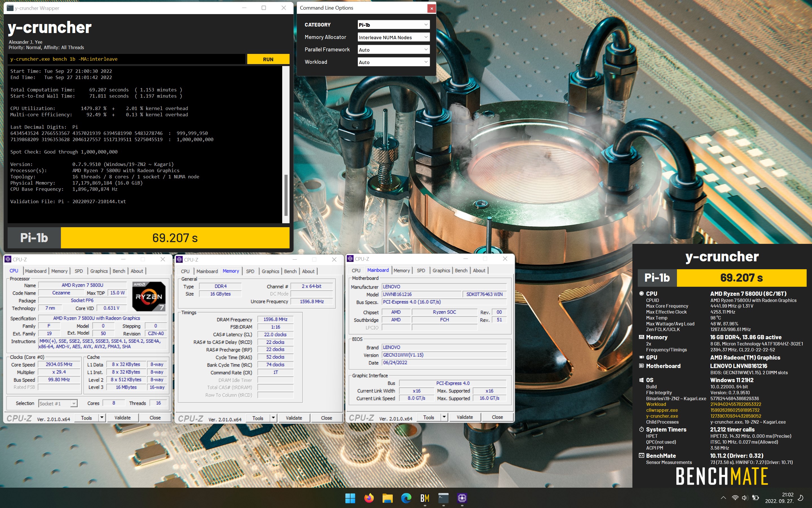
Task: Click the y-cruncher Wrapper title bar icon
Action: [x=10, y=8]
